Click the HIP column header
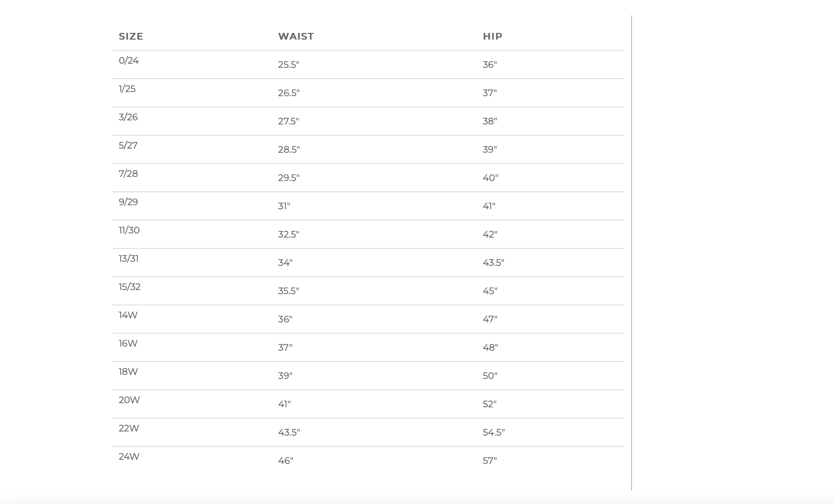Viewport: 834px width, 504px height. click(493, 37)
